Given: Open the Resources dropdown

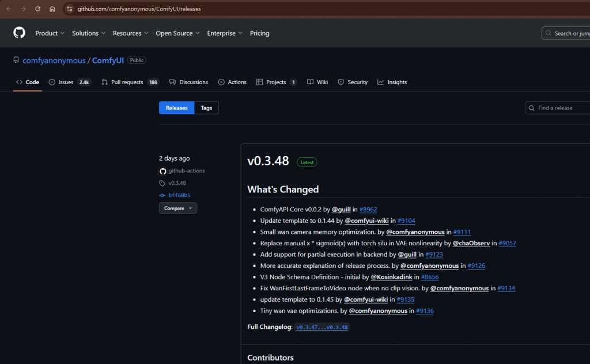Looking at the screenshot, I should [130, 33].
